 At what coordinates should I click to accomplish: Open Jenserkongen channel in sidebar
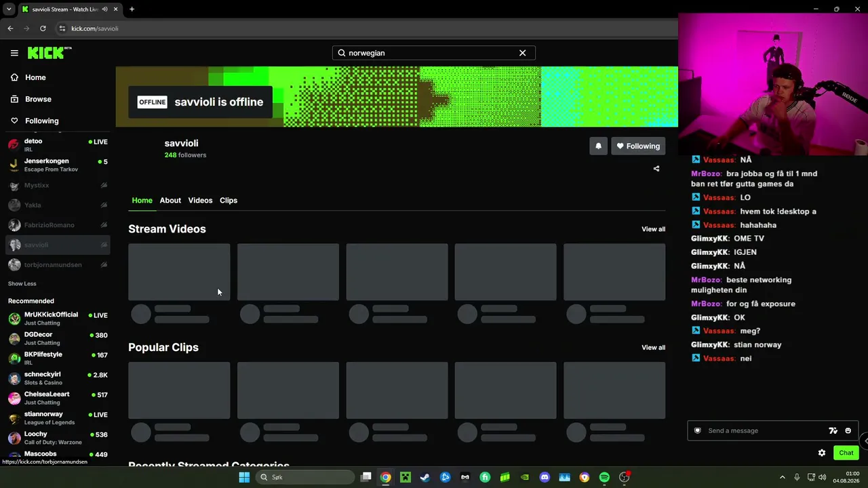(58, 165)
